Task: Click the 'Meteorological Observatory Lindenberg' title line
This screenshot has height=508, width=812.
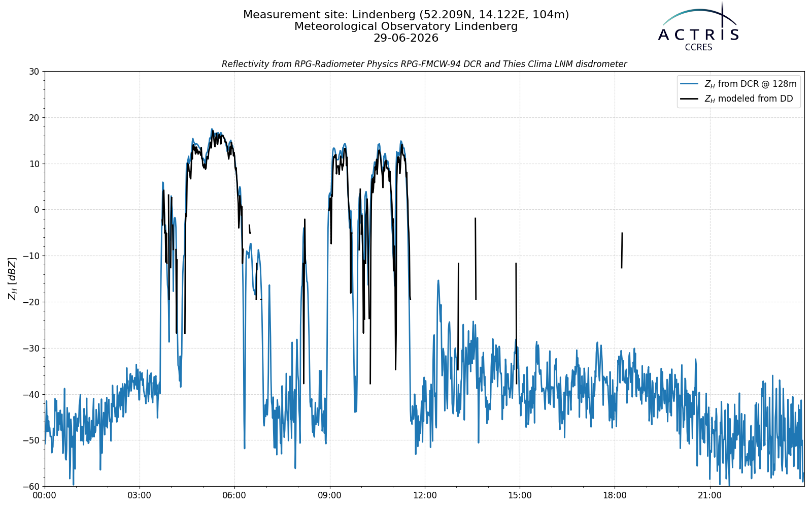Action: pyautogui.click(x=406, y=26)
